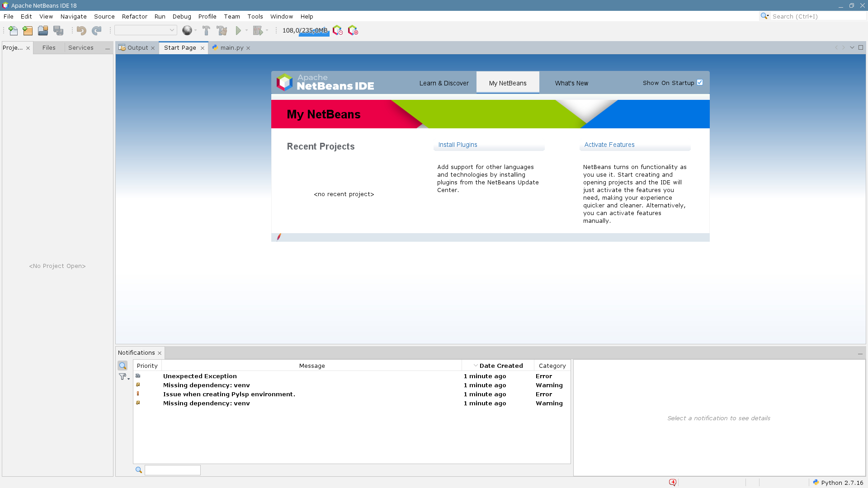Click the Attach Profiler target icon

point(353,31)
